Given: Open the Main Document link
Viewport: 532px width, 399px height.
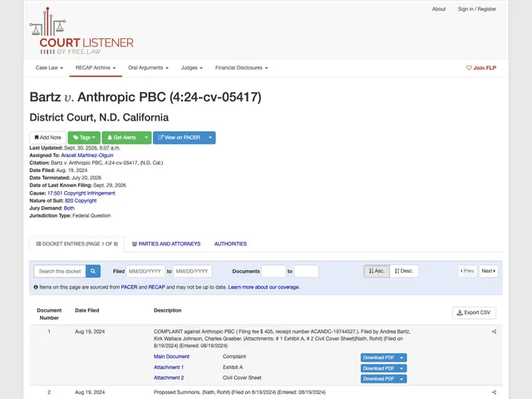Looking at the screenshot, I should (171, 357).
